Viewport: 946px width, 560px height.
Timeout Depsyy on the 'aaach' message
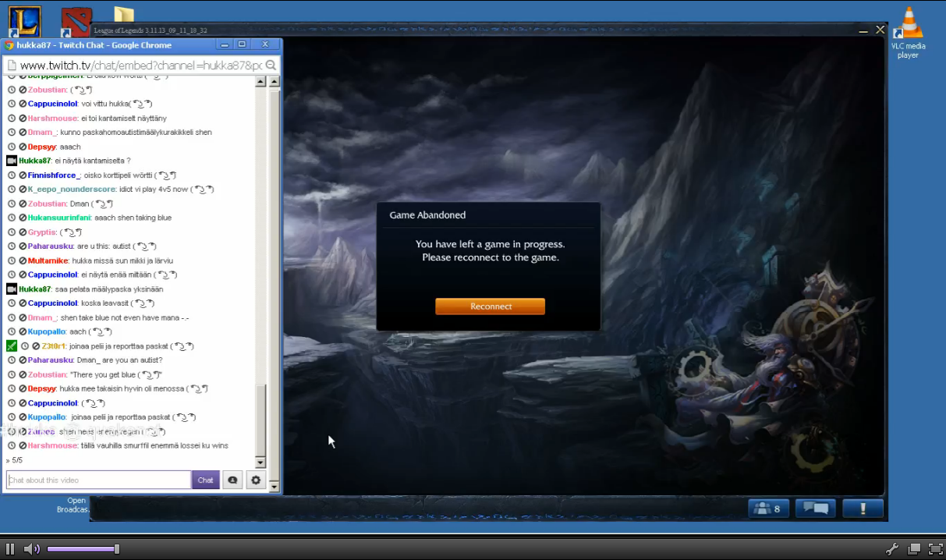(x=12, y=147)
